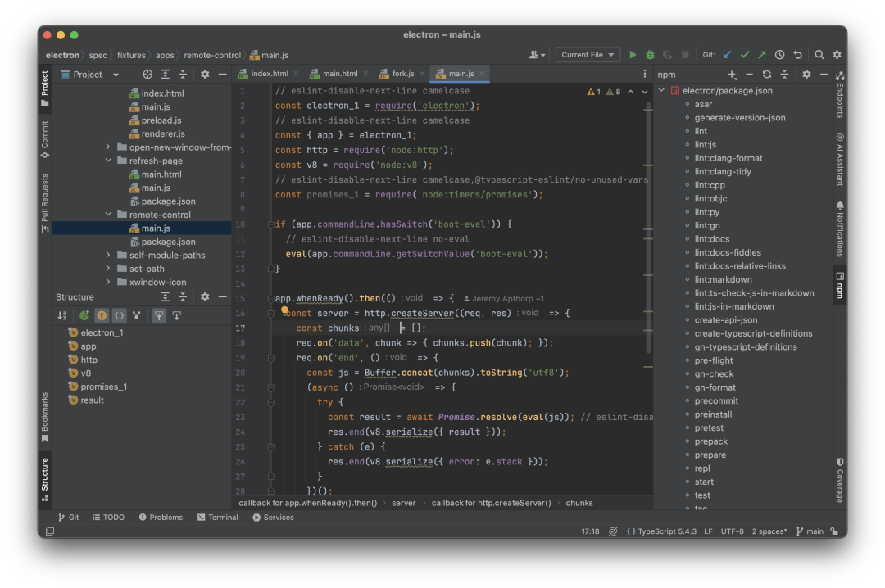The height and width of the screenshot is (588, 885).
Task: Open the Terminal tool window tab
Action: (x=218, y=518)
